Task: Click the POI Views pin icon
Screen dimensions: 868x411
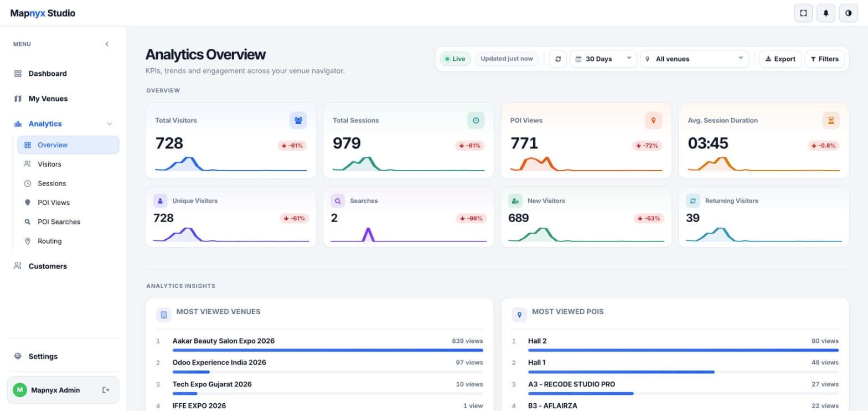Action: click(654, 120)
